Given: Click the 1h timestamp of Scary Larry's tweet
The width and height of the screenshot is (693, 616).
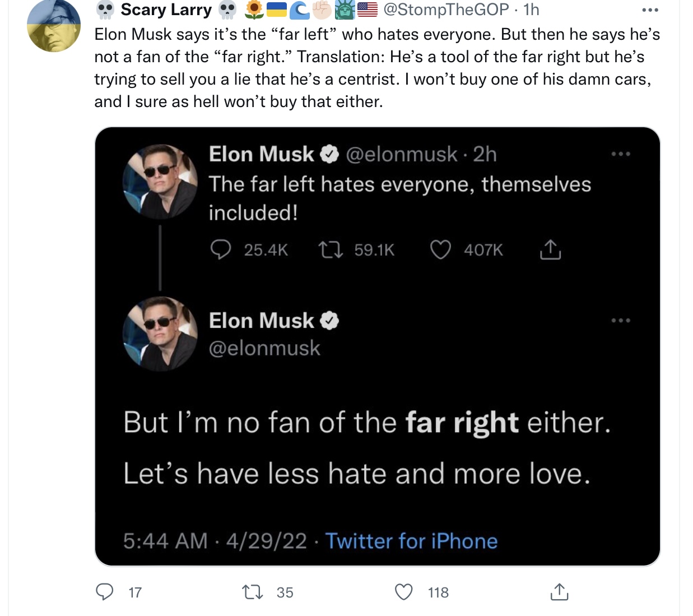Looking at the screenshot, I should 531,10.
